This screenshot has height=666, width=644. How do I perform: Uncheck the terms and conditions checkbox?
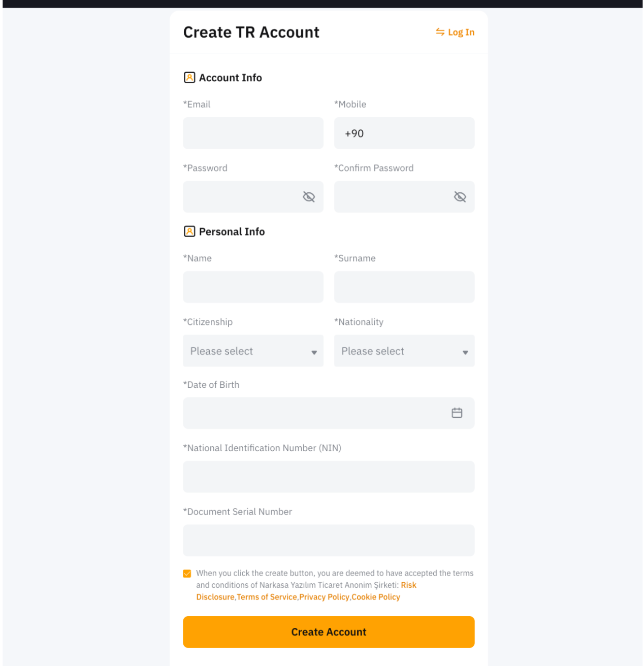[x=187, y=574]
